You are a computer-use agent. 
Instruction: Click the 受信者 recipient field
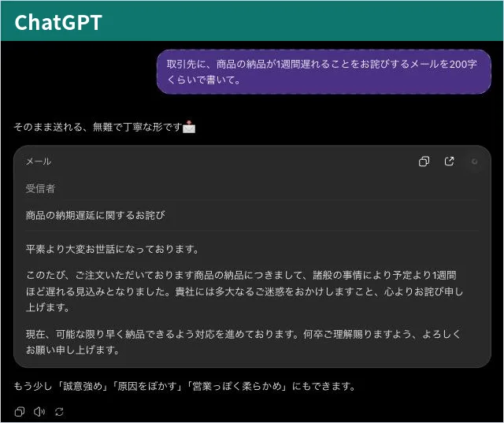(252, 188)
